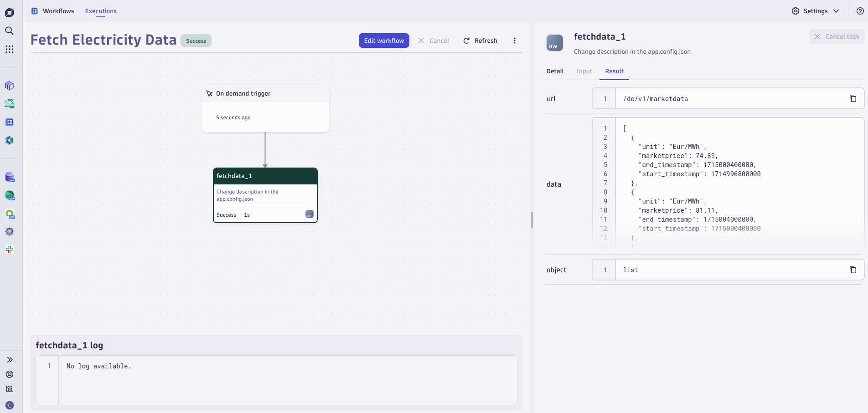Open the Result tab
Viewport: 868px width, 413px height.
point(614,71)
